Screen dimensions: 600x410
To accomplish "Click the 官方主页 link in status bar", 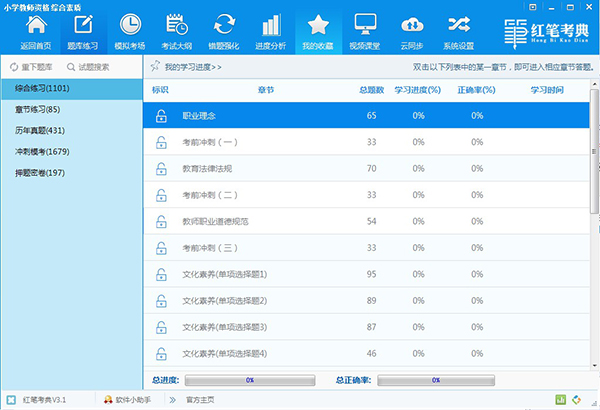I will (202, 400).
